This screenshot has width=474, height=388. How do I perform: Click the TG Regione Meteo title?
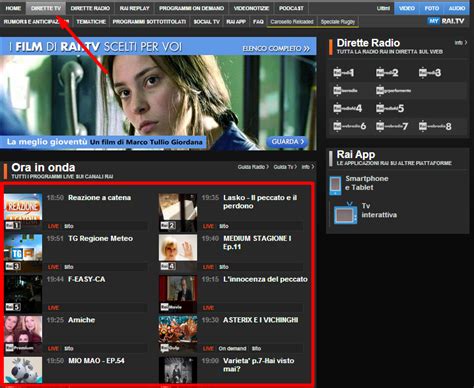[x=100, y=238]
